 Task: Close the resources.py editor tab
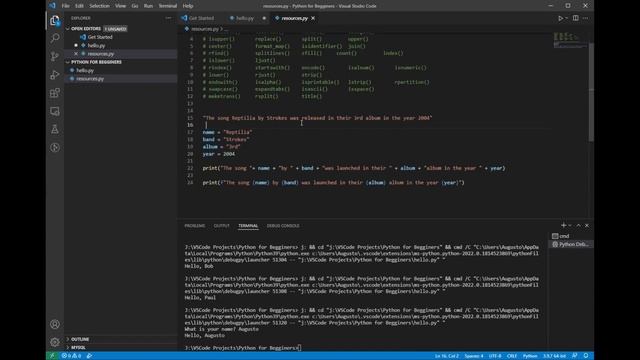pos(313,18)
